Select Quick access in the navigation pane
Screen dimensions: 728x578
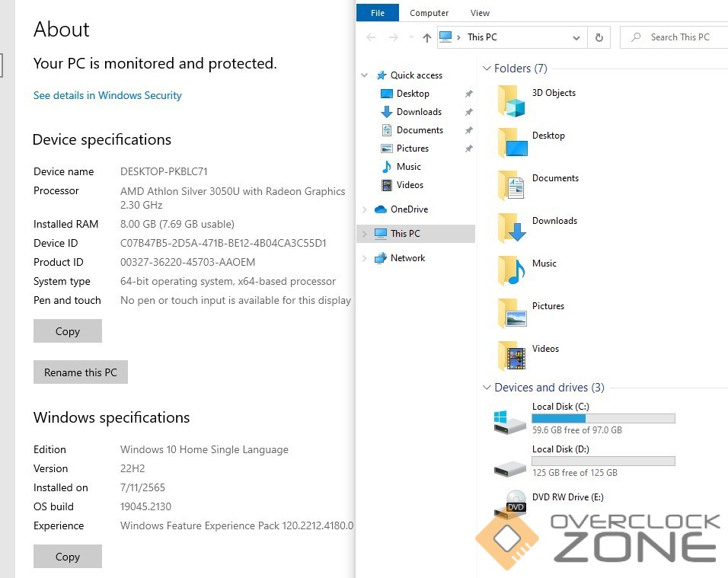coord(416,75)
